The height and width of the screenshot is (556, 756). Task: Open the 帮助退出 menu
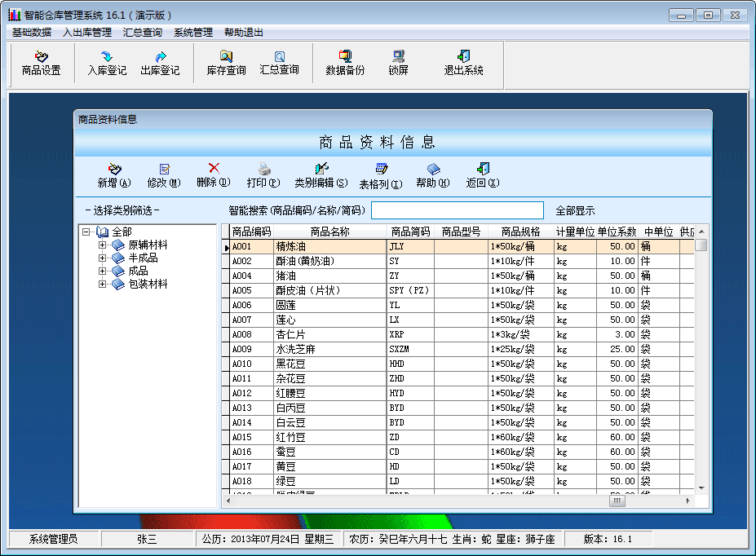pos(244,33)
